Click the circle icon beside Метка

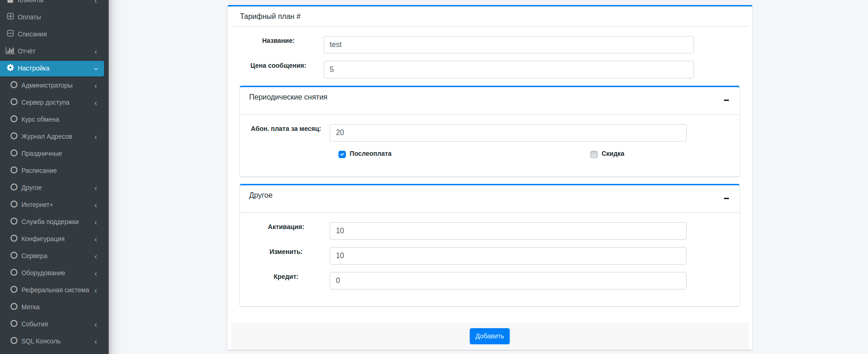tap(14, 307)
